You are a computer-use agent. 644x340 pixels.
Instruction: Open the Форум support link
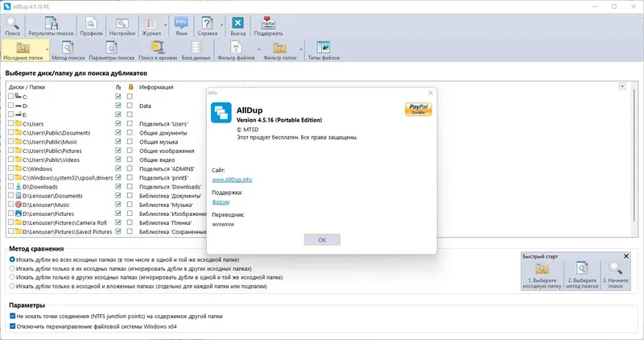click(221, 202)
